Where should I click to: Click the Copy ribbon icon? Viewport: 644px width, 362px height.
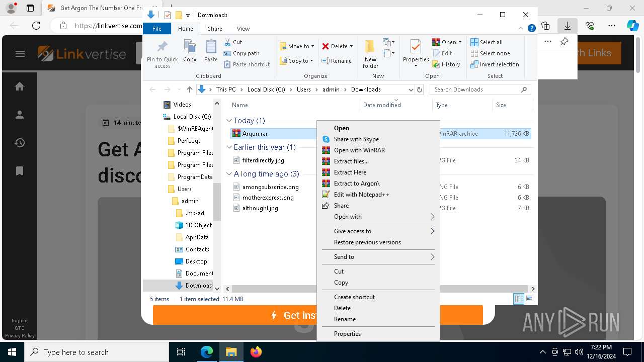[190, 51]
